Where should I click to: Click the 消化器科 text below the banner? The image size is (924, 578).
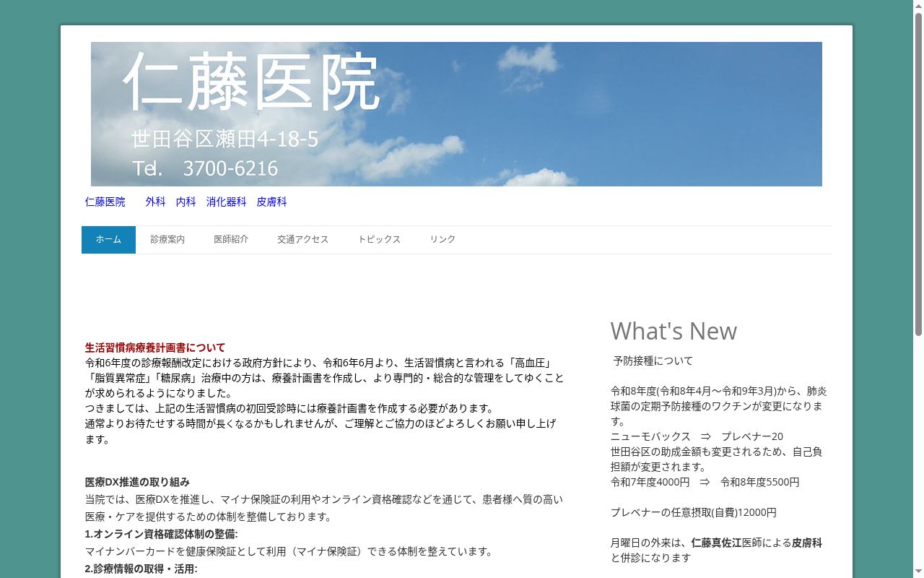(226, 202)
